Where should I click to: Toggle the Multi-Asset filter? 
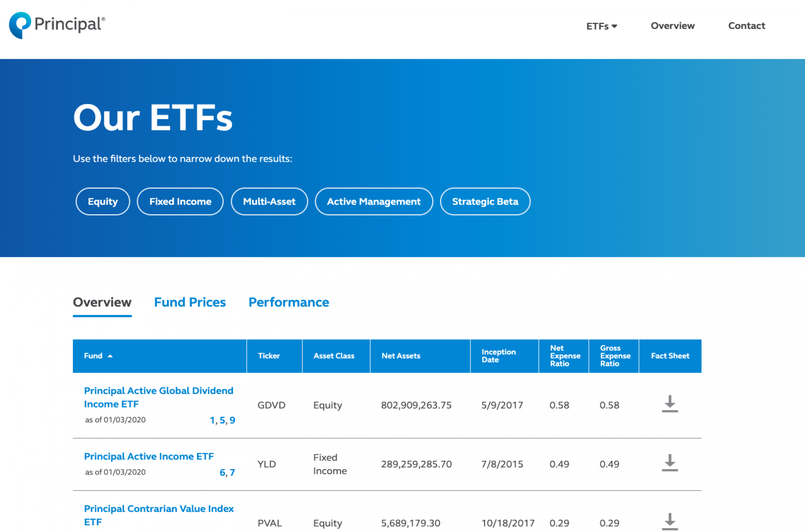point(269,202)
